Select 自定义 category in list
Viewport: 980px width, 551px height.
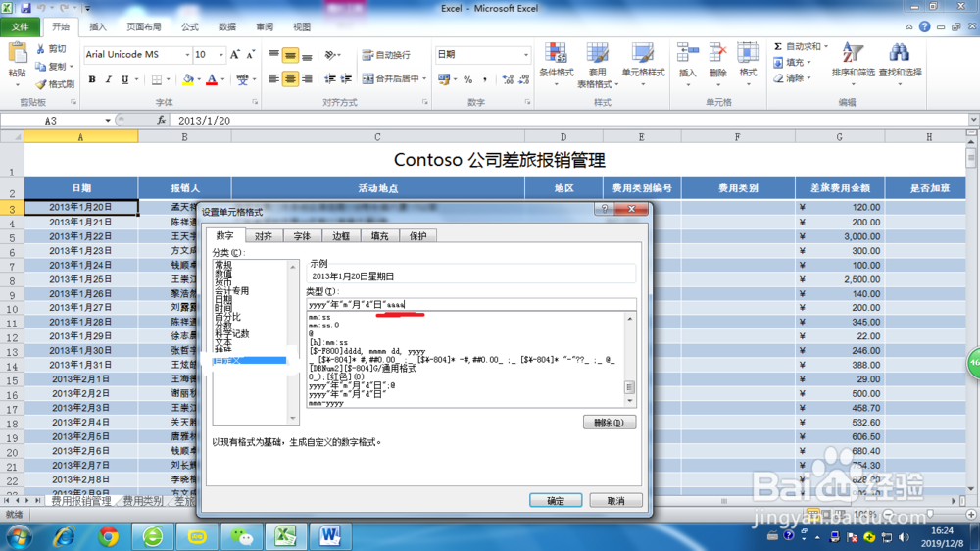coord(249,360)
